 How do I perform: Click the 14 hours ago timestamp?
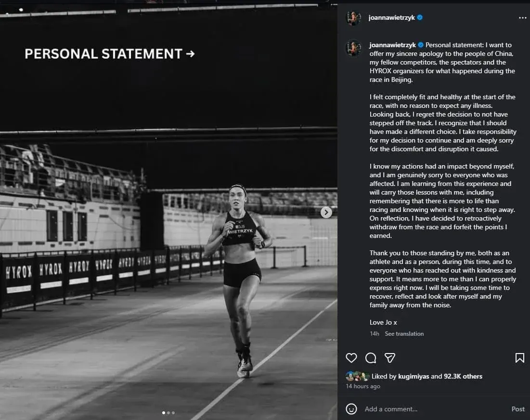pos(362,386)
